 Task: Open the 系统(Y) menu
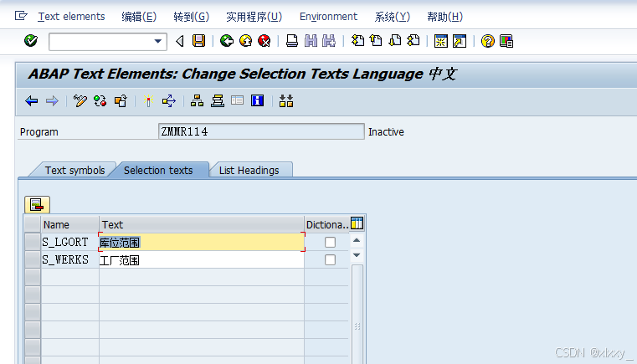tap(393, 17)
